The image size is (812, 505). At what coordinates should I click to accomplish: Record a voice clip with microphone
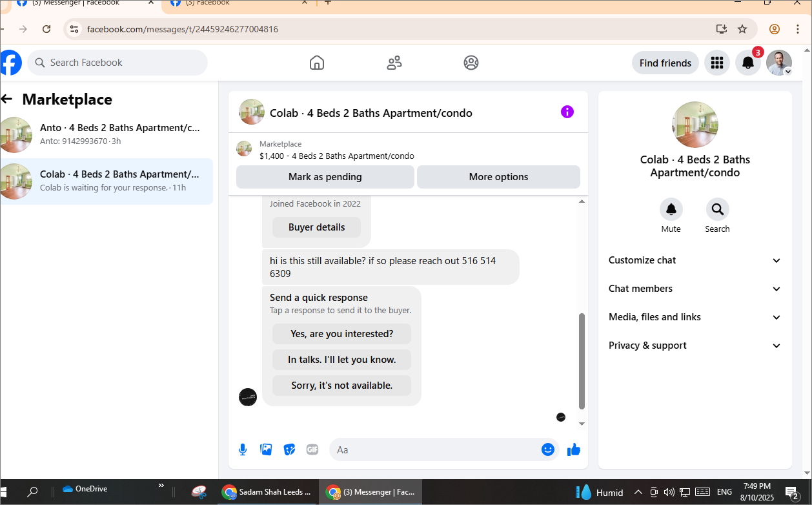click(x=243, y=449)
